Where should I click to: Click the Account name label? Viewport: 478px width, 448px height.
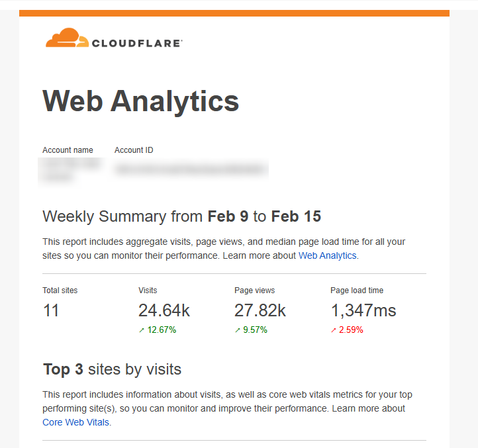[68, 150]
